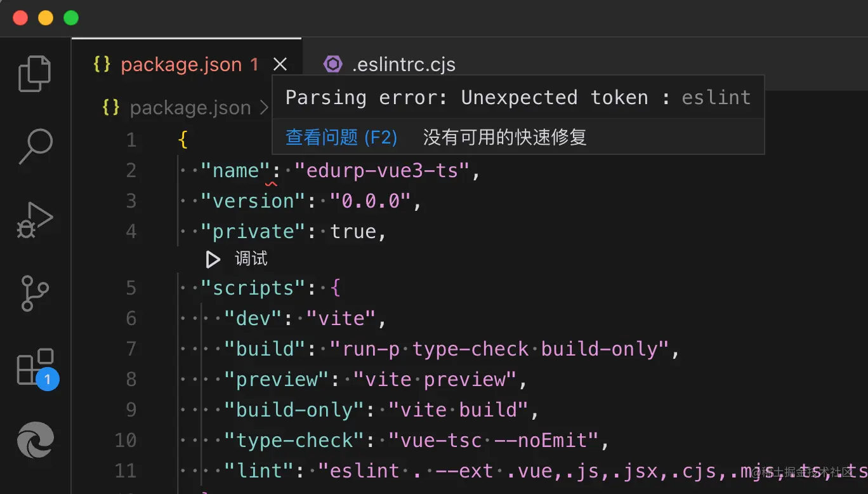The width and height of the screenshot is (868, 494).
Task: Open the Search panel magnifier icon
Action: tap(35, 146)
